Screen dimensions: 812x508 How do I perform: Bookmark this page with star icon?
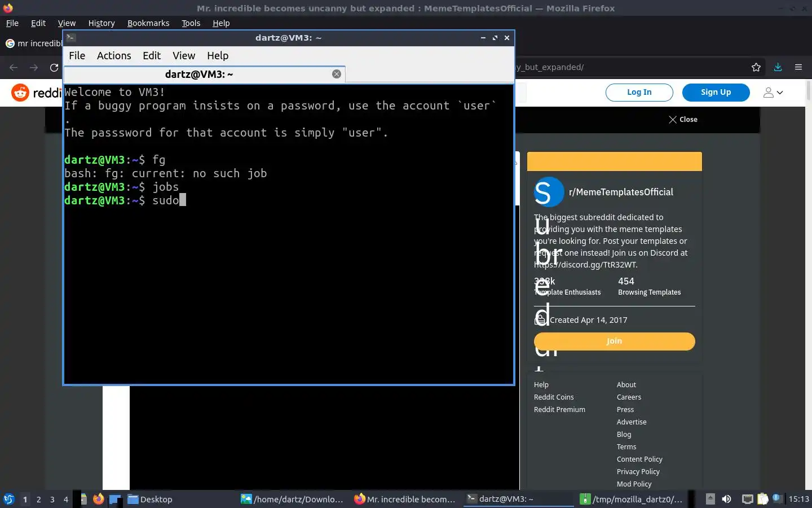coord(756,67)
